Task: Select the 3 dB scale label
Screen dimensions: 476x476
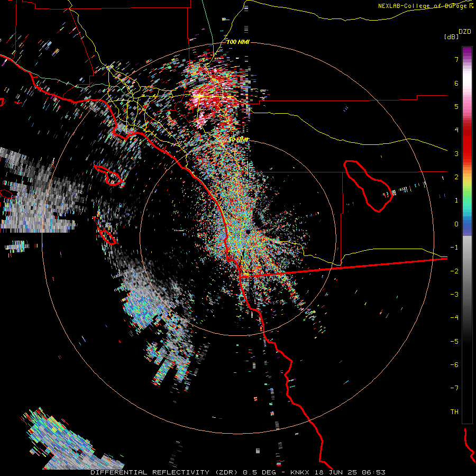Action: [456, 153]
